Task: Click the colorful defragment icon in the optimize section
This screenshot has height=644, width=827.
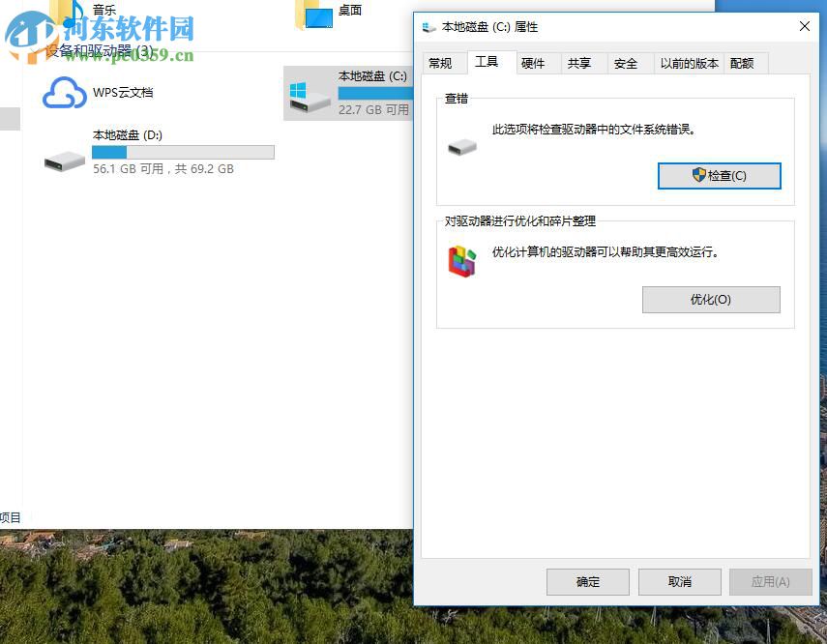Action: (461, 260)
